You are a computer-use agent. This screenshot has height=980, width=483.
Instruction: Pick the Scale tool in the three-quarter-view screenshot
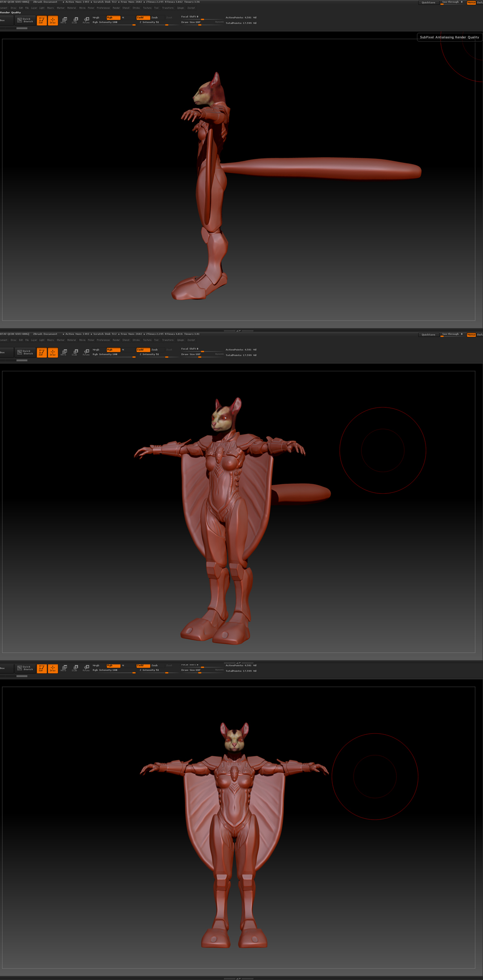coord(75,352)
